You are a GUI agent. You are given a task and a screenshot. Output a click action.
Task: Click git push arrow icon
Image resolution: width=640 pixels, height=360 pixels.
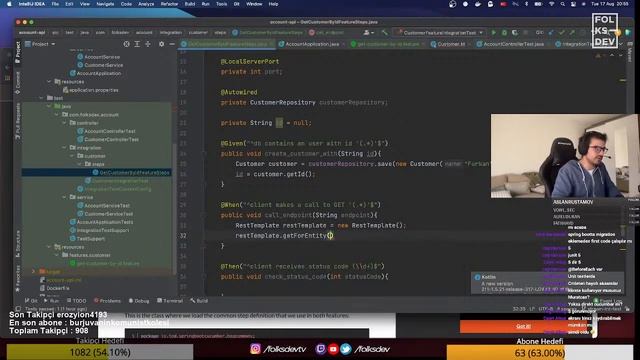point(572,32)
